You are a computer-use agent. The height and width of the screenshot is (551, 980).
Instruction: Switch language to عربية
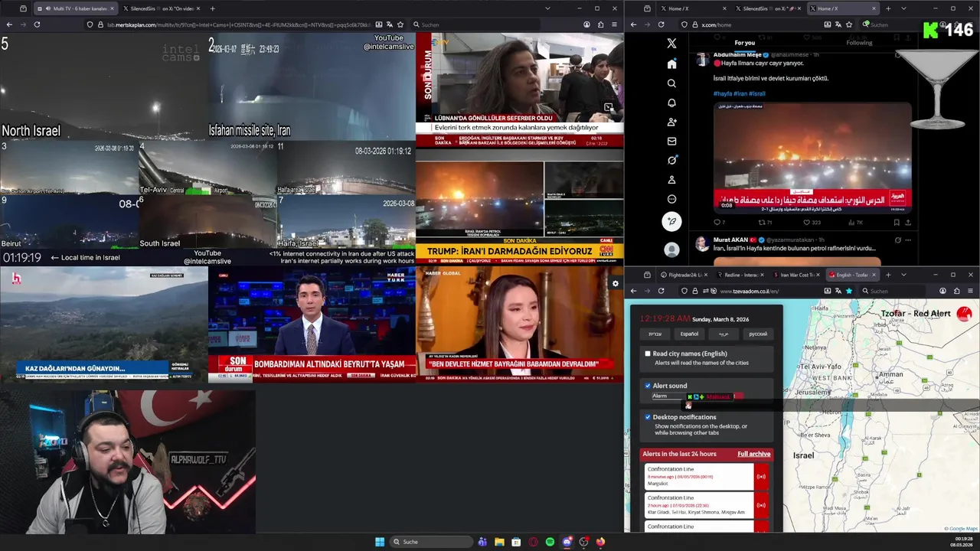point(724,334)
